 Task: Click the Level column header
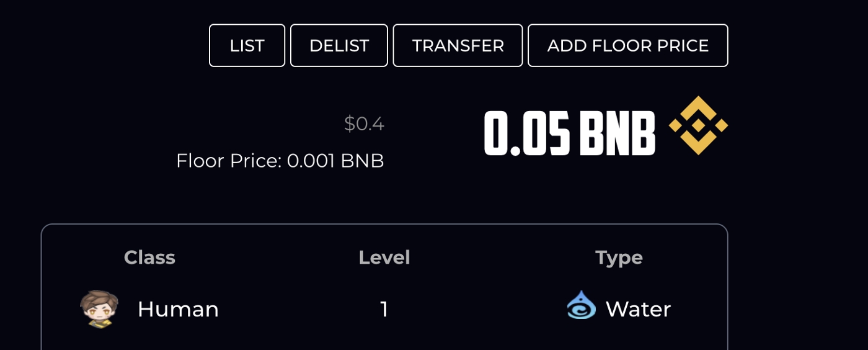(384, 258)
